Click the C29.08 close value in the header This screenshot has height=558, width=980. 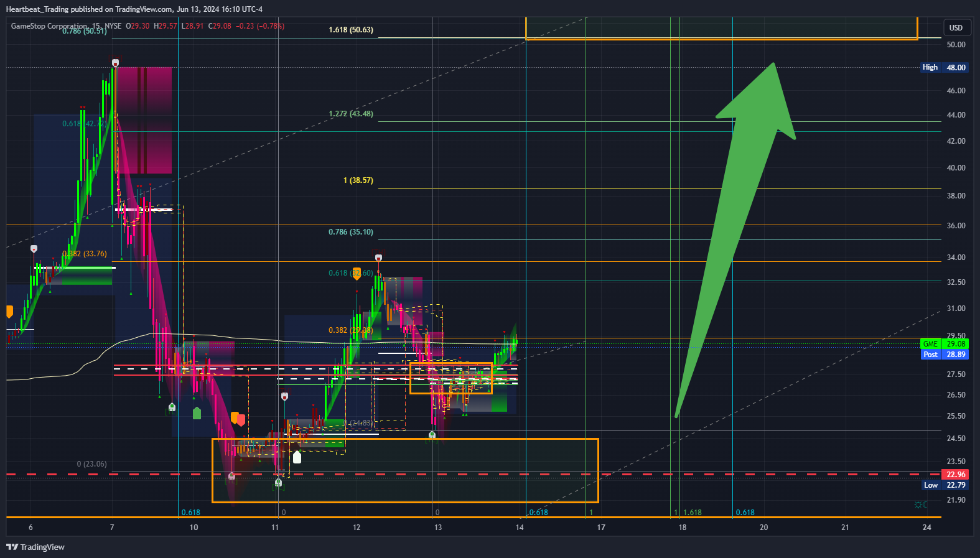pos(220,26)
